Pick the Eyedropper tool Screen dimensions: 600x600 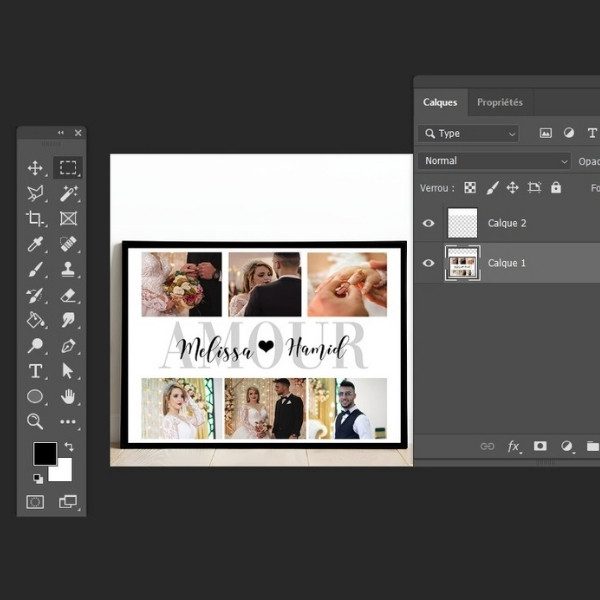click(35, 244)
